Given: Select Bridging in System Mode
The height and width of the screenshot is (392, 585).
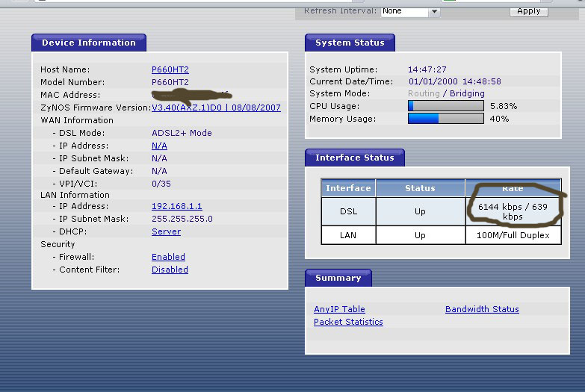Looking at the screenshot, I should [467, 93].
